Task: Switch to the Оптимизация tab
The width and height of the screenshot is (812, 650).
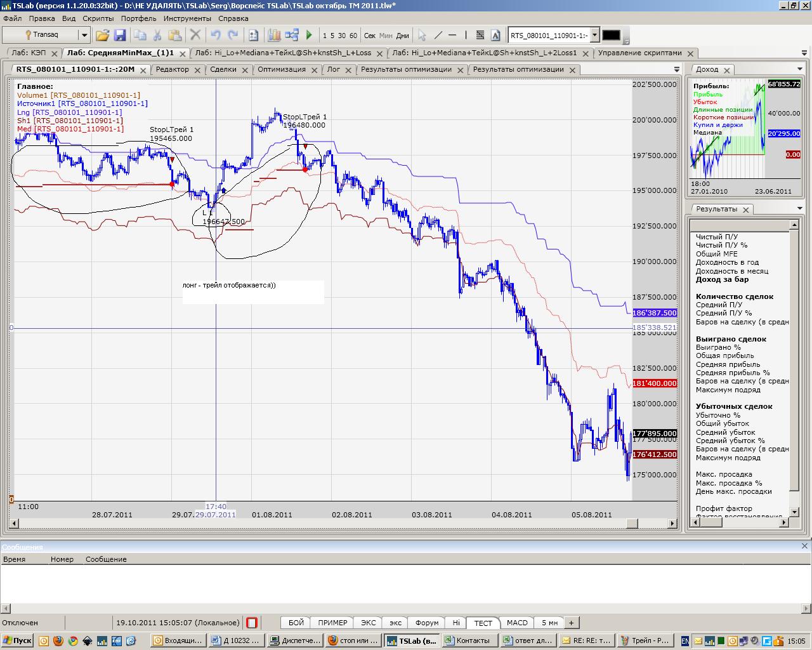Action: tap(282, 69)
